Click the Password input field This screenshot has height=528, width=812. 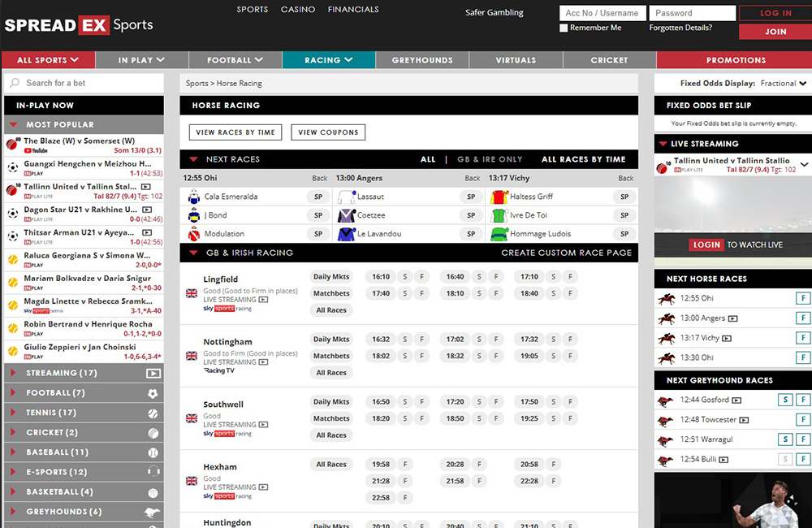click(x=693, y=13)
